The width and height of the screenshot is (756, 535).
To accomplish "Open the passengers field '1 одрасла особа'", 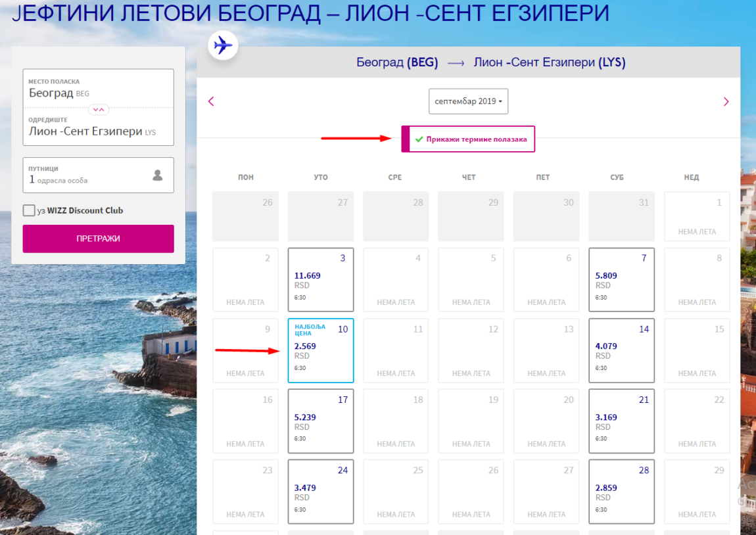I will pyautogui.click(x=99, y=175).
